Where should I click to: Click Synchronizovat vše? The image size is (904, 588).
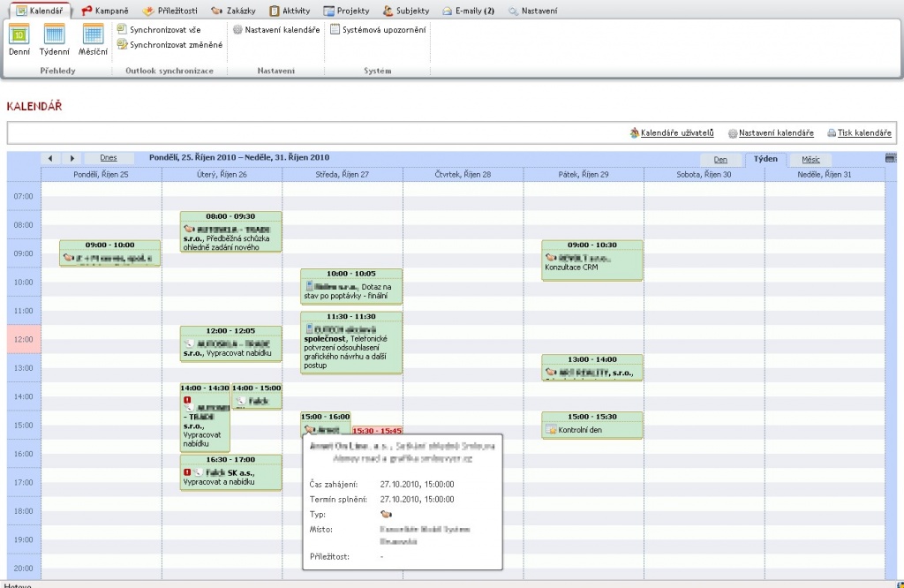[x=159, y=29]
